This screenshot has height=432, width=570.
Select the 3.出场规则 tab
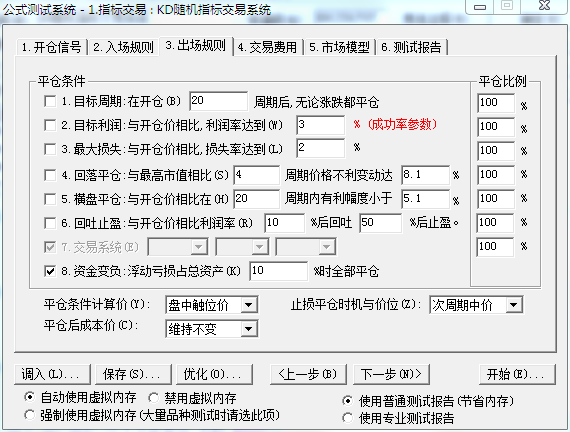pos(196,46)
